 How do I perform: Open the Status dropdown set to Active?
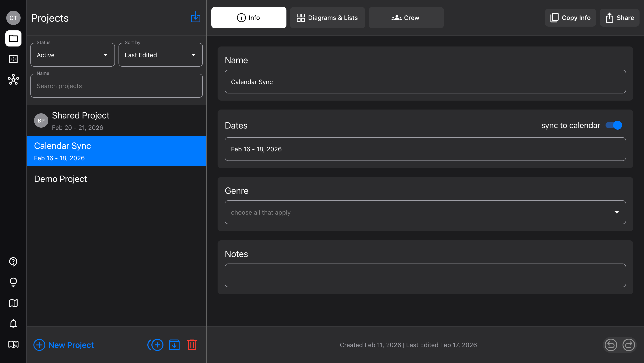72,55
